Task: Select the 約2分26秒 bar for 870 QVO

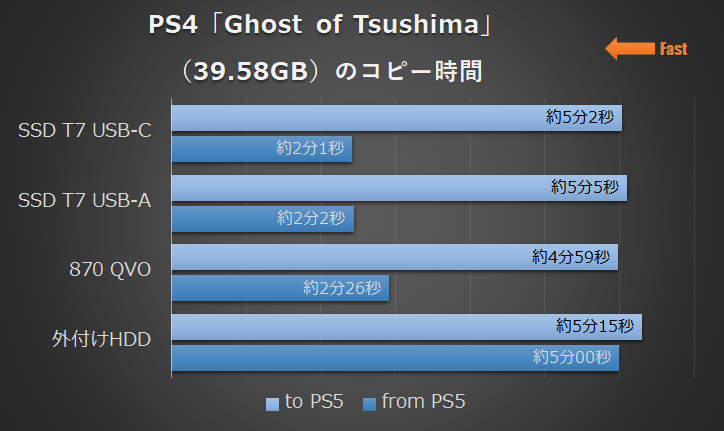Action: pos(280,288)
